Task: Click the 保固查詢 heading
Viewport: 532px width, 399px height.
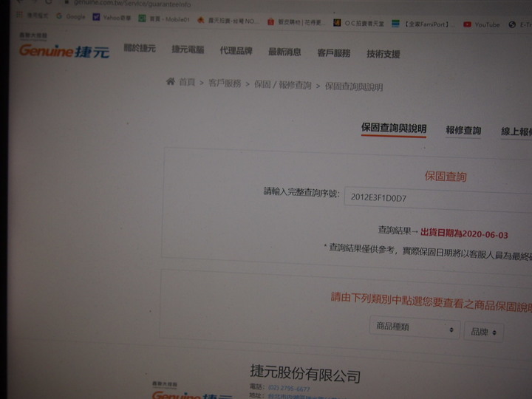Action: pos(446,177)
